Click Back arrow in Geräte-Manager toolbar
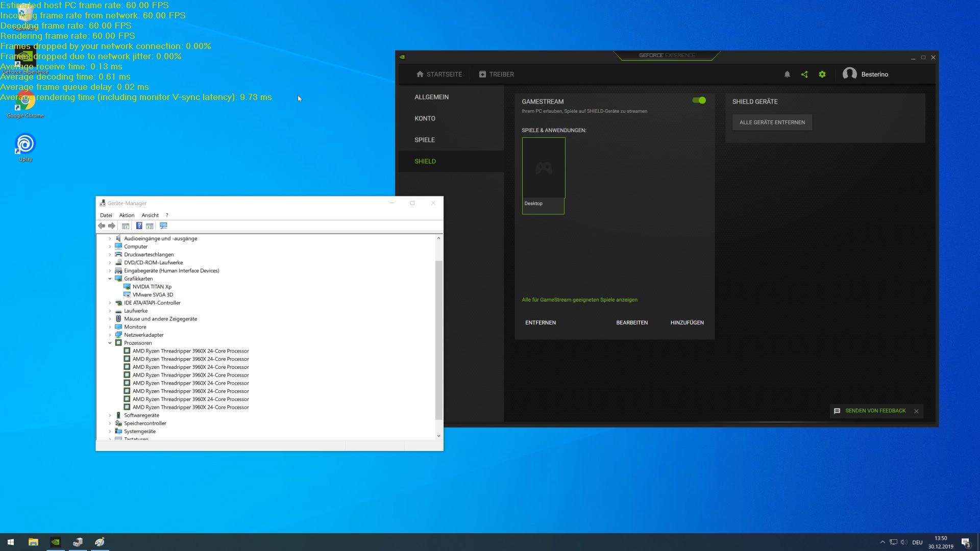Viewport: 980px width, 551px height. coord(102,226)
